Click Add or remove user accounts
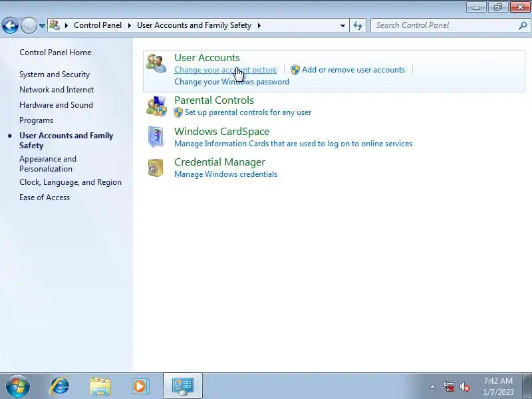532x399 pixels. click(353, 70)
